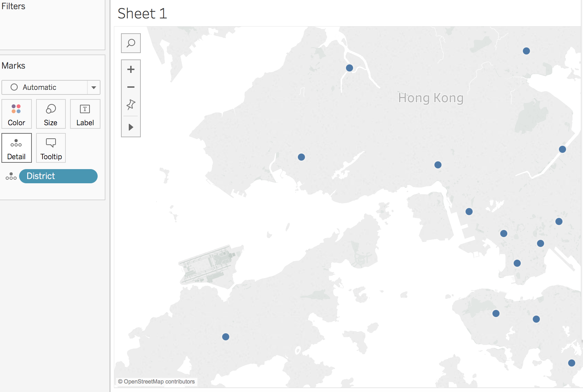Zoom out of the map
Image resolution: width=583 pixels, height=392 pixels.
click(x=131, y=87)
